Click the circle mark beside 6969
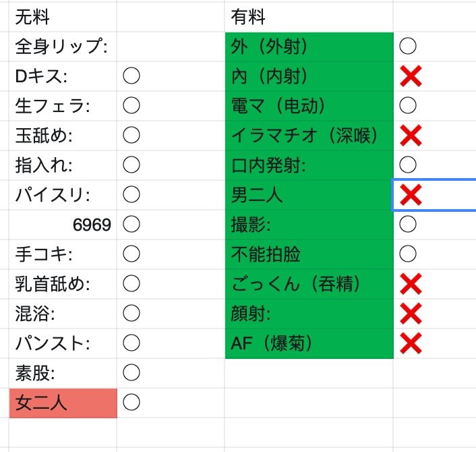The width and height of the screenshot is (476, 452). click(x=131, y=224)
